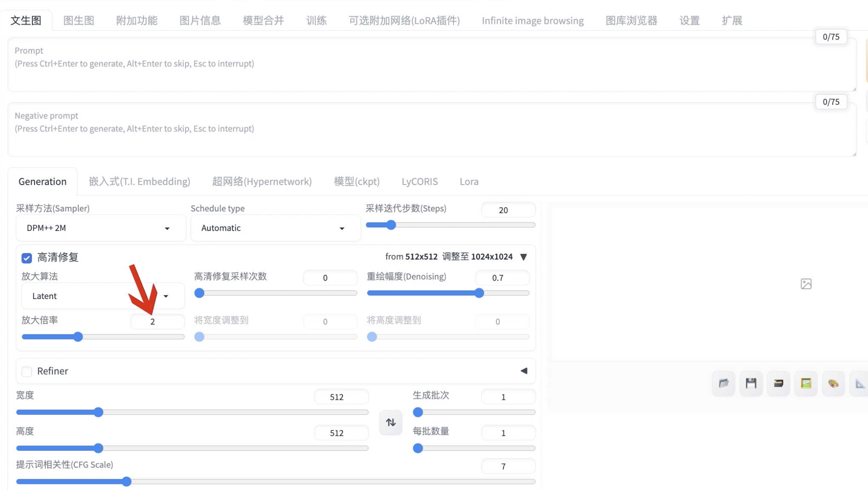Click the floppy disk save image icon
The width and height of the screenshot is (868, 490).
click(751, 383)
